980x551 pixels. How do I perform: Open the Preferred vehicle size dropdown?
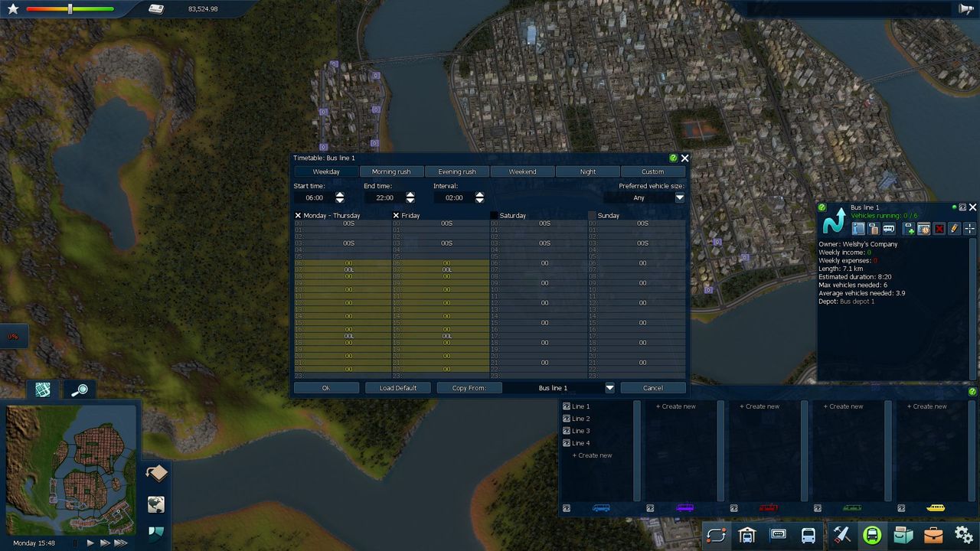pos(679,197)
